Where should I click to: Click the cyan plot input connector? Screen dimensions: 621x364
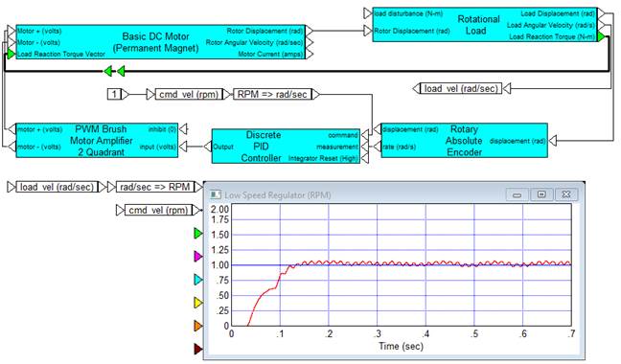[198, 280]
